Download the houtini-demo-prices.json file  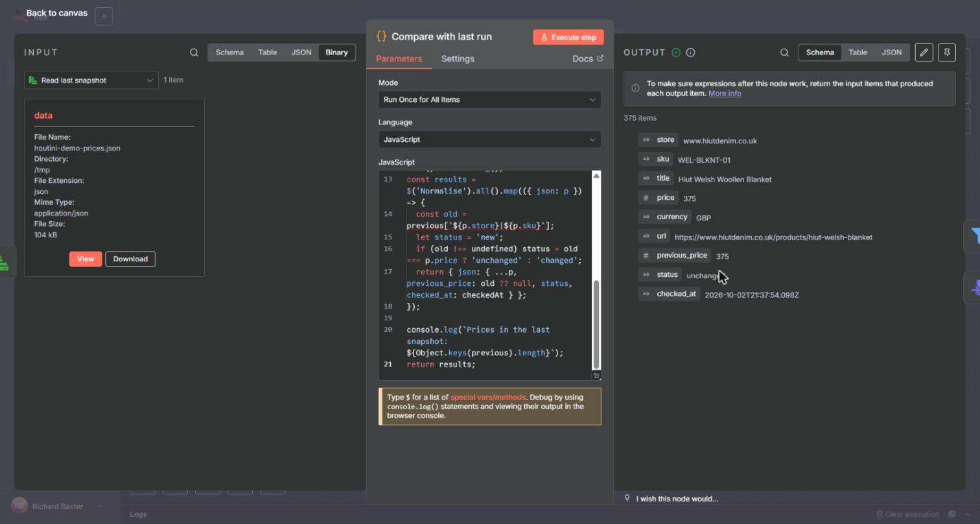pos(130,259)
